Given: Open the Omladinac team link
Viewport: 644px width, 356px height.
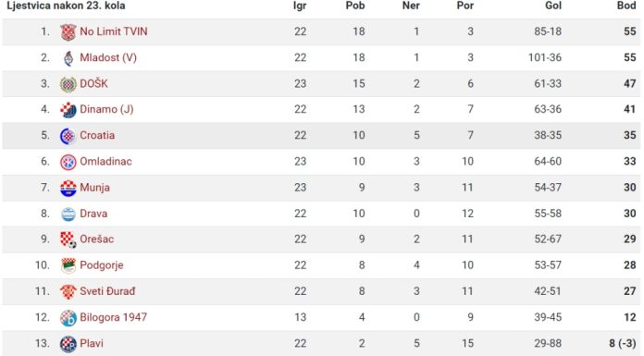Looking at the screenshot, I should click(x=105, y=162).
